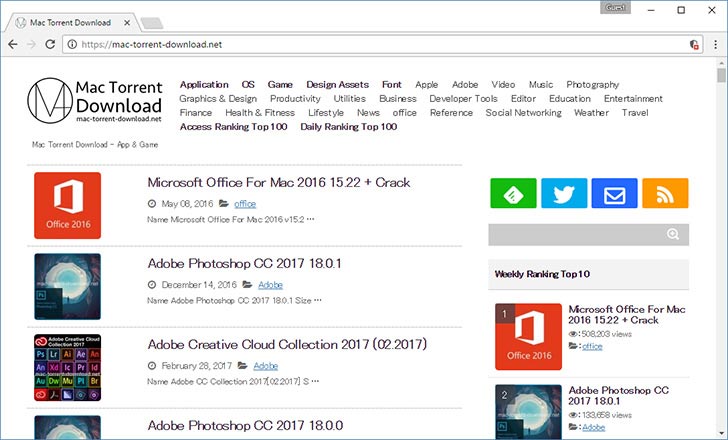Image resolution: width=728 pixels, height=440 pixels.
Task: Open the OS menu category
Action: click(248, 85)
